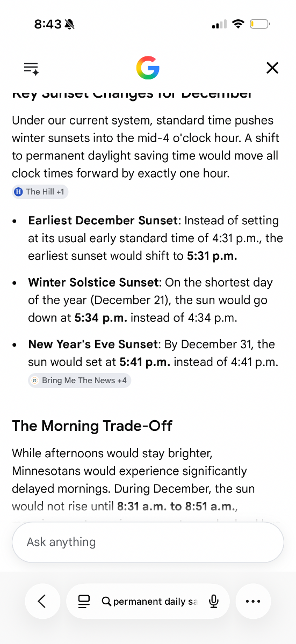Tap the Google G logo
This screenshot has width=296, height=644.
(148, 68)
